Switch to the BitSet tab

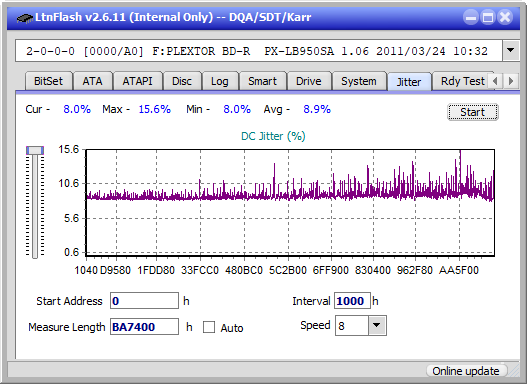[48, 81]
